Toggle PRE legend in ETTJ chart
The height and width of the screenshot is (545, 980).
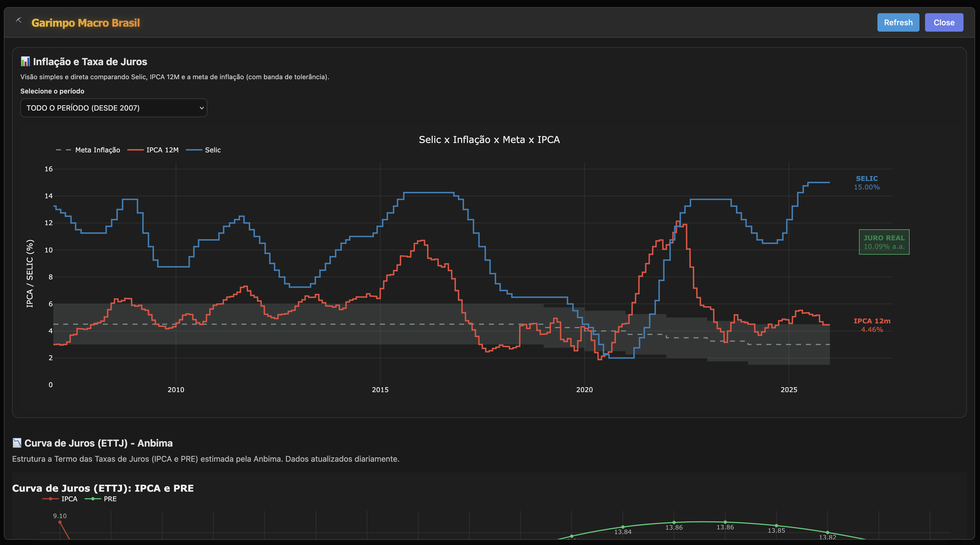point(110,499)
